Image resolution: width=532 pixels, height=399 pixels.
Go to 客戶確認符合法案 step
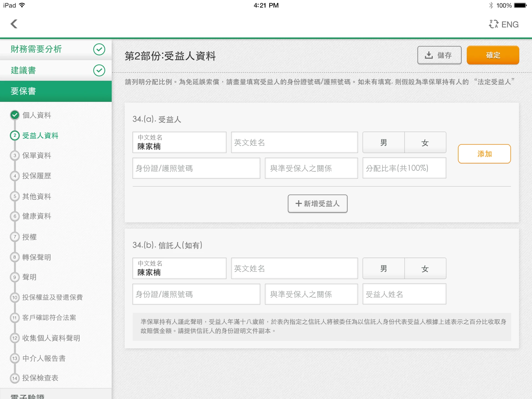click(x=49, y=318)
